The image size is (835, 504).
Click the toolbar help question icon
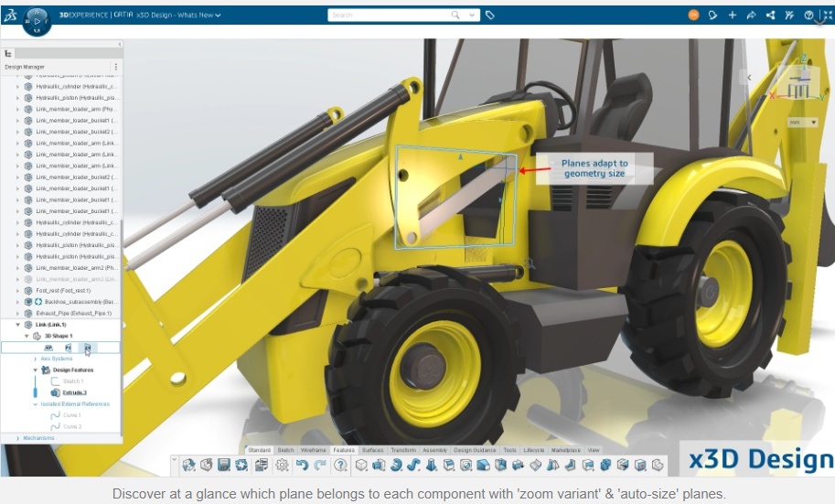pyautogui.click(x=340, y=465)
